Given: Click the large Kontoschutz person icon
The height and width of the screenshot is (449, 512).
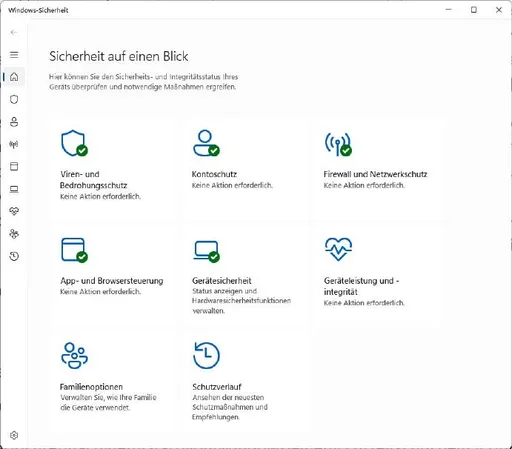Looking at the screenshot, I should (x=206, y=143).
